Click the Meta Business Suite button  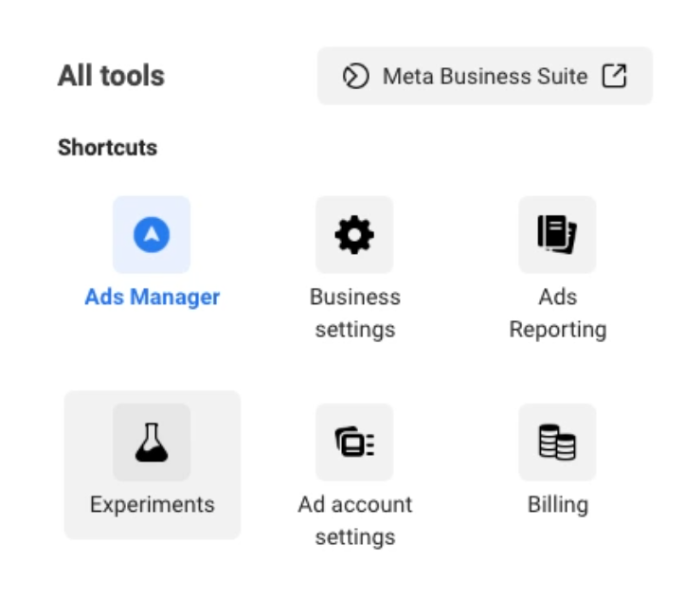[485, 76]
